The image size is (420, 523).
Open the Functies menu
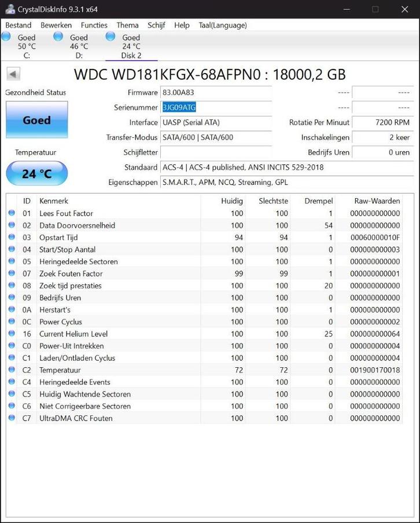94,25
